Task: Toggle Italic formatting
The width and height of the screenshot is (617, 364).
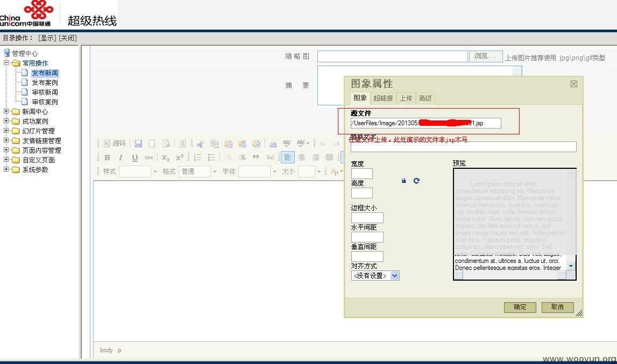Action: point(121,158)
